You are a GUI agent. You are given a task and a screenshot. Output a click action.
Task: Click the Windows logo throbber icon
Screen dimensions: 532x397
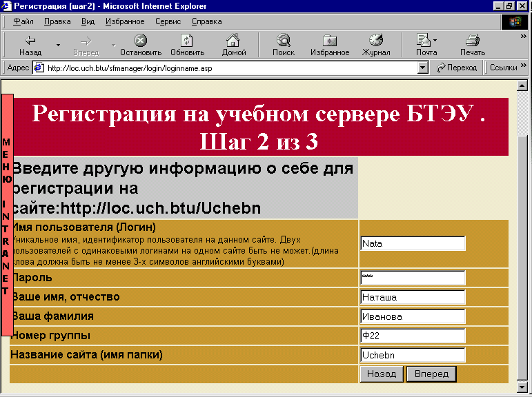click(514, 21)
